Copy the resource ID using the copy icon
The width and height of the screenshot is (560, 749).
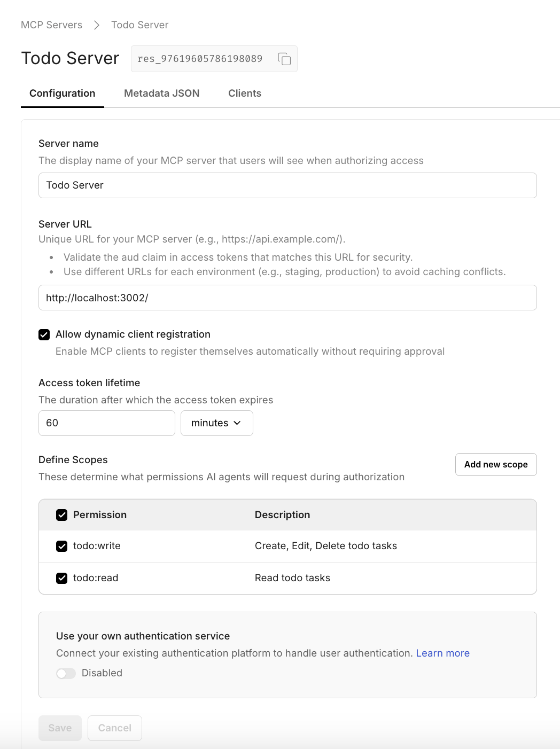click(x=284, y=58)
